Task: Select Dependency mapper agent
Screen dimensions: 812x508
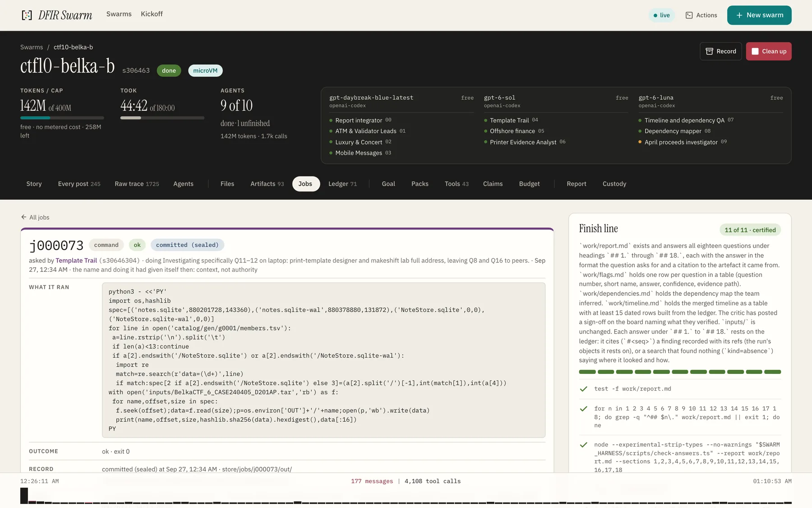Action: tap(674, 131)
